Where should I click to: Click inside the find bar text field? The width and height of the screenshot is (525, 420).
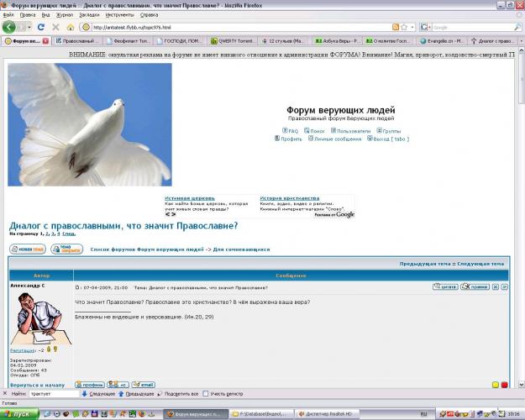click(x=52, y=393)
